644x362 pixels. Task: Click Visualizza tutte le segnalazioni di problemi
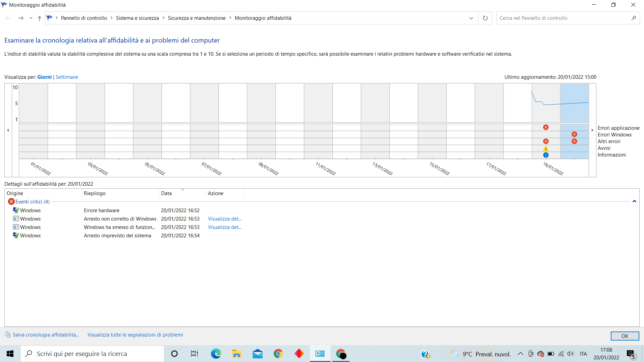(x=135, y=335)
